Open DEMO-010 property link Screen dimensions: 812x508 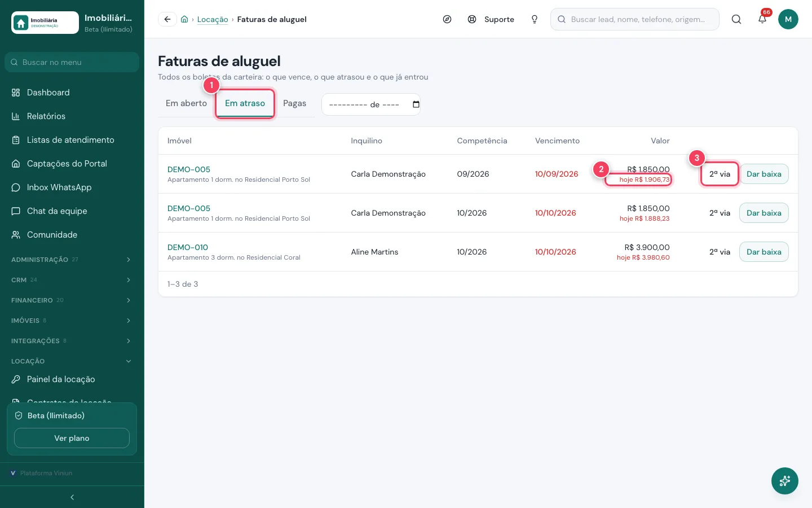click(x=188, y=247)
